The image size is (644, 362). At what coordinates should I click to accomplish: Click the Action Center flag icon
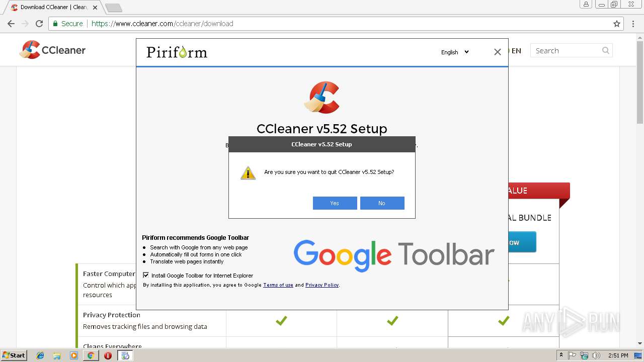click(x=572, y=355)
